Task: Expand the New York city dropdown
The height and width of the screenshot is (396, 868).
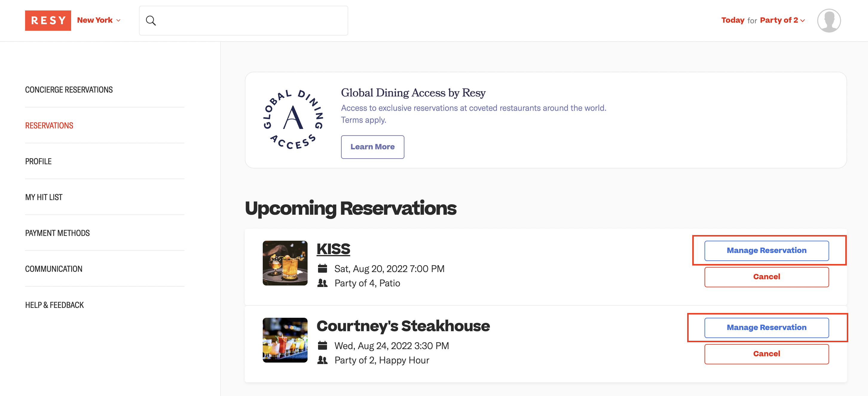Action: click(x=99, y=20)
